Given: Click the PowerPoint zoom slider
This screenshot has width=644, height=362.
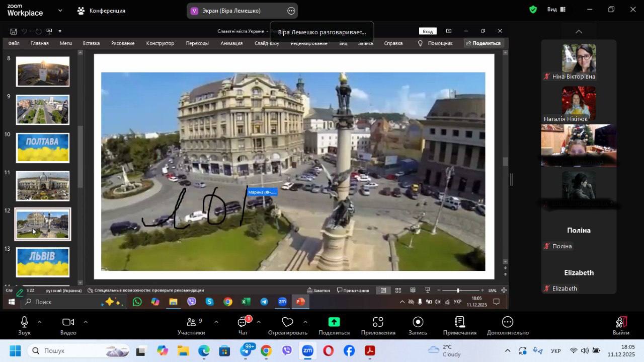Looking at the screenshot, I should tap(458, 291).
